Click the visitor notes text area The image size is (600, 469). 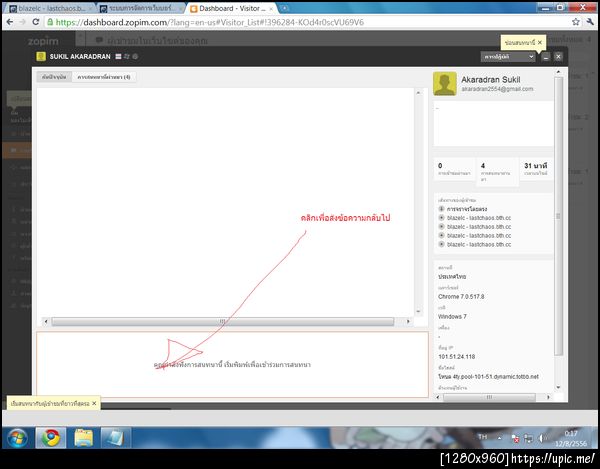[x=493, y=124]
